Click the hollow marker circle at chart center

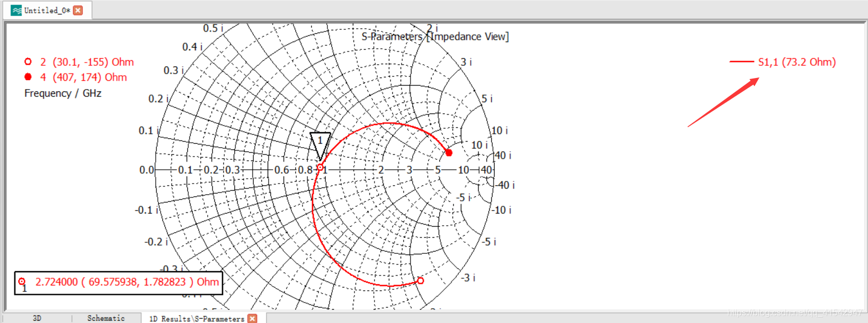coord(320,167)
